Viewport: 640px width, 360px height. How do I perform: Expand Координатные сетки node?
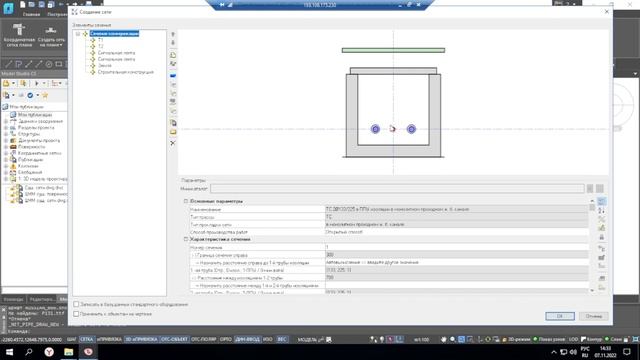[x=6, y=153]
